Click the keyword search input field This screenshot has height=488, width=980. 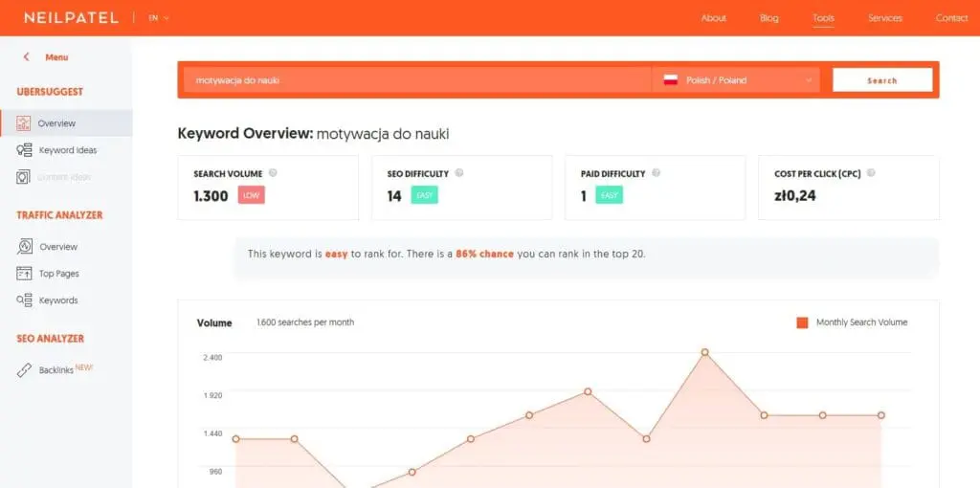(417, 80)
